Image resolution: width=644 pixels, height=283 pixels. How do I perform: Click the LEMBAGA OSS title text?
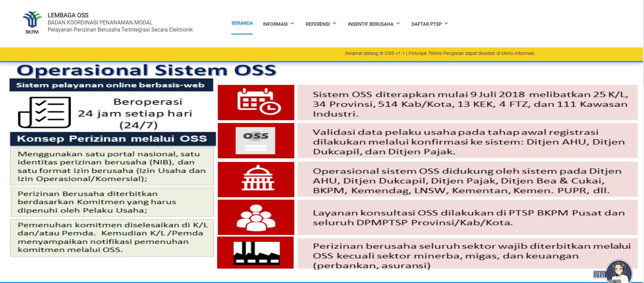point(68,15)
